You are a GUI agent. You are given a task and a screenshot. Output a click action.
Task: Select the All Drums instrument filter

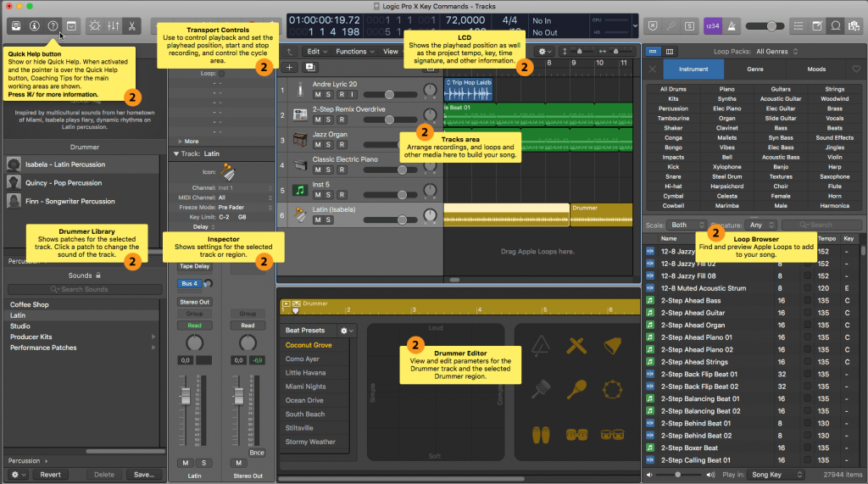tap(673, 89)
